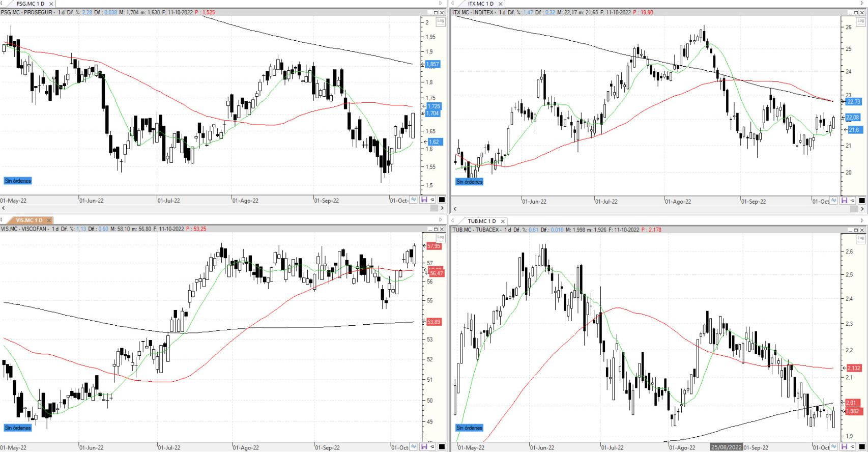Click the 'Sin órdenes' button in Prosegur chart
868x452 pixels.
coord(18,181)
